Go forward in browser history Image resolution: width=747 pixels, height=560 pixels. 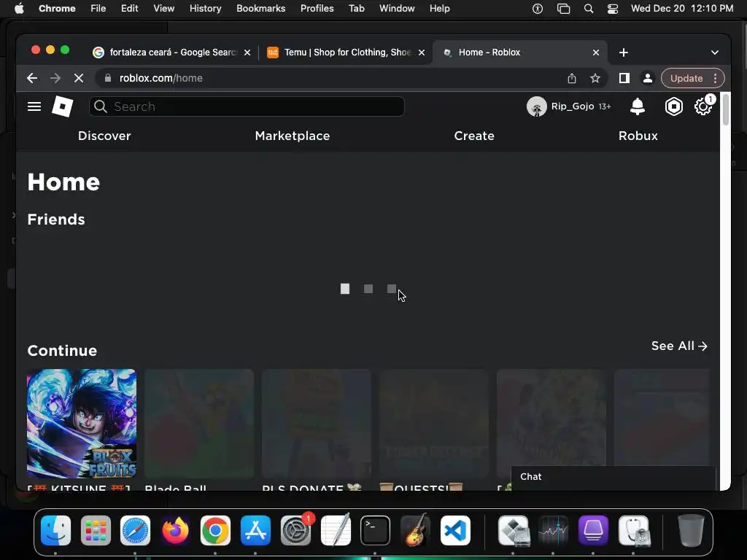(55, 78)
